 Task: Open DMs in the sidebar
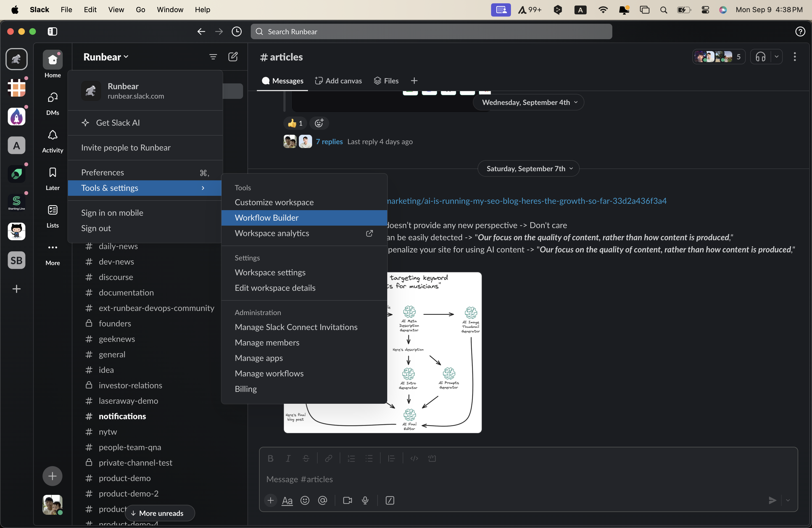[52, 103]
